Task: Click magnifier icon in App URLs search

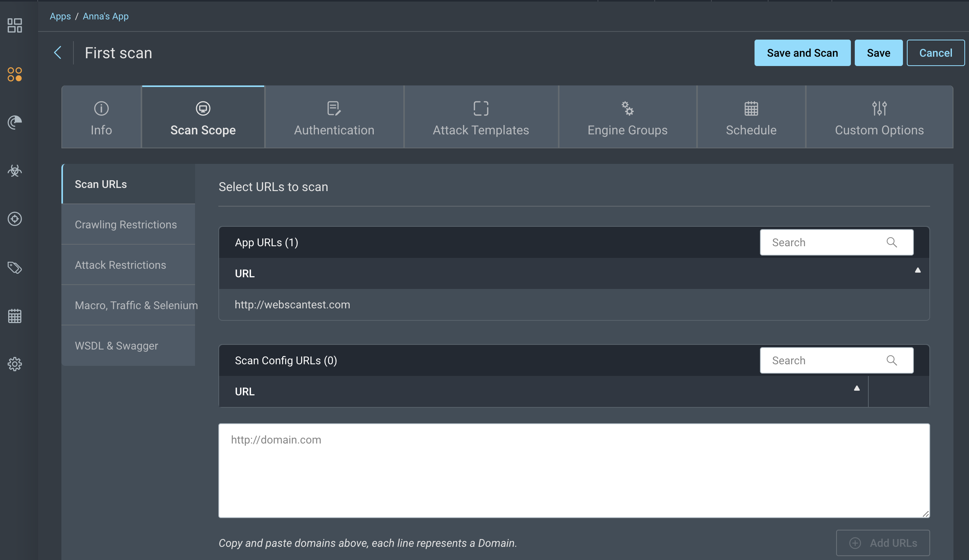Action: 892,243
